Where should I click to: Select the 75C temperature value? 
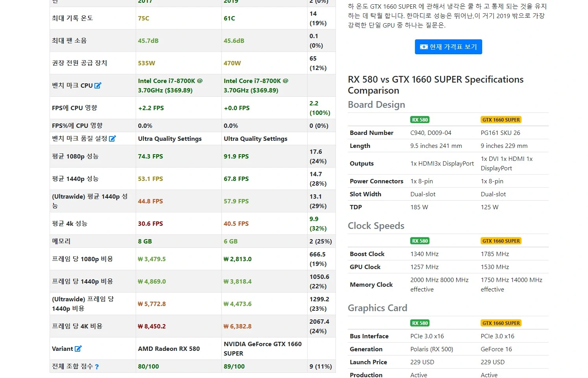[144, 18]
